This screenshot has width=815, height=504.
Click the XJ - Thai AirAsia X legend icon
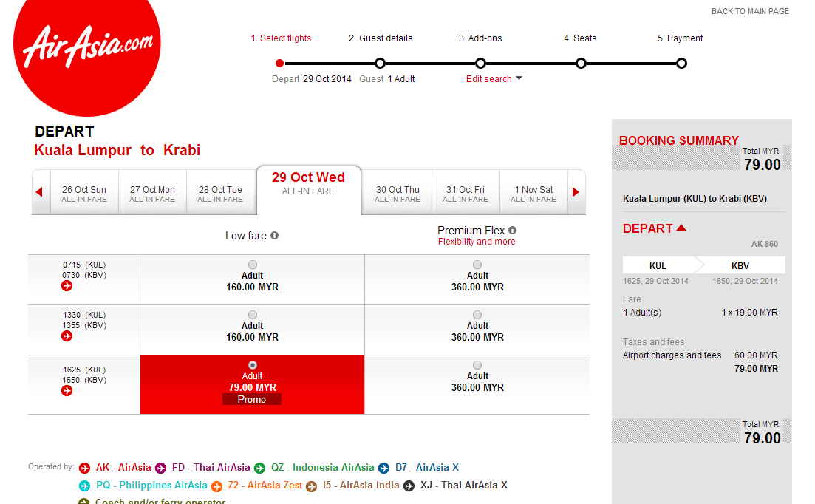point(409,486)
